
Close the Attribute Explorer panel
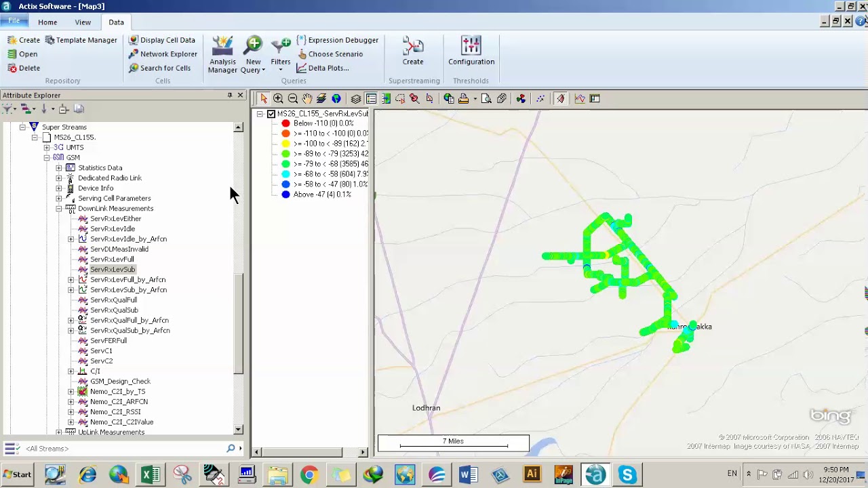(x=240, y=96)
